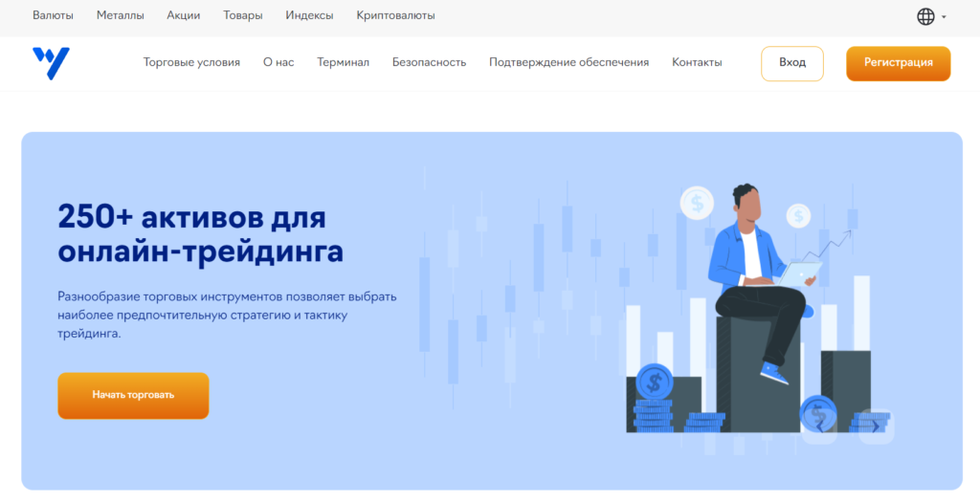Go to previous slide in hero carousel
Viewport: 980px width, 502px height.
[819, 426]
